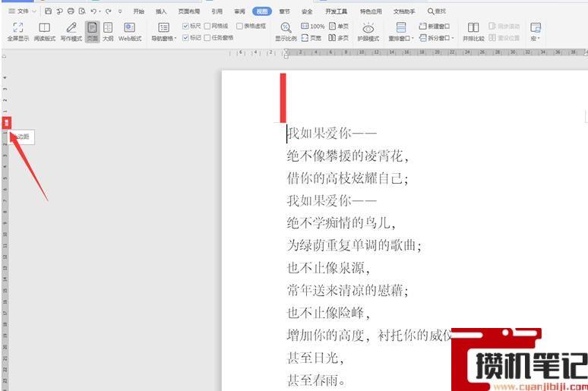The height and width of the screenshot is (391, 588).
Task: Switch to full screen display (全屏显示)
Action: 17,31
